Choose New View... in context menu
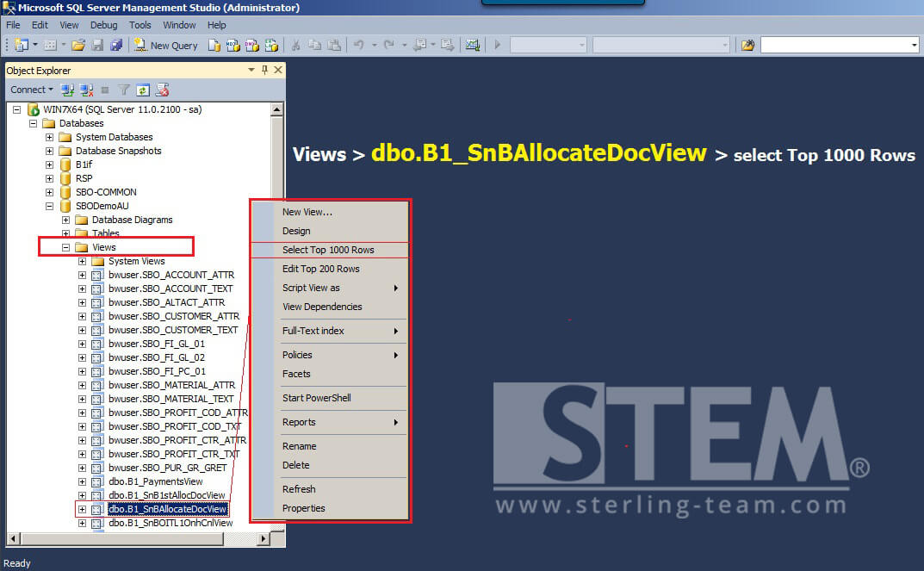The width and height of the screenshot is (924, 571). [x=330, y=212]
